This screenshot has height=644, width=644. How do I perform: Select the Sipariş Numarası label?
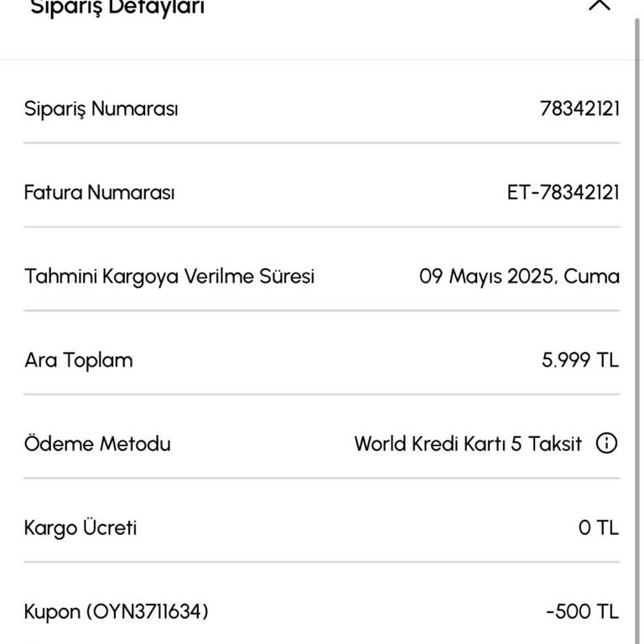pos(101,109)
